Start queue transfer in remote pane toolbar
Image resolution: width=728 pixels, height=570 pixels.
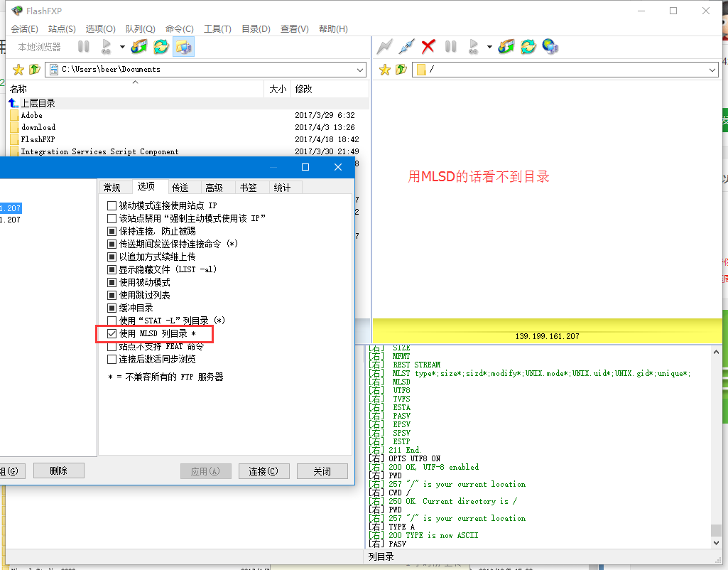474,46
